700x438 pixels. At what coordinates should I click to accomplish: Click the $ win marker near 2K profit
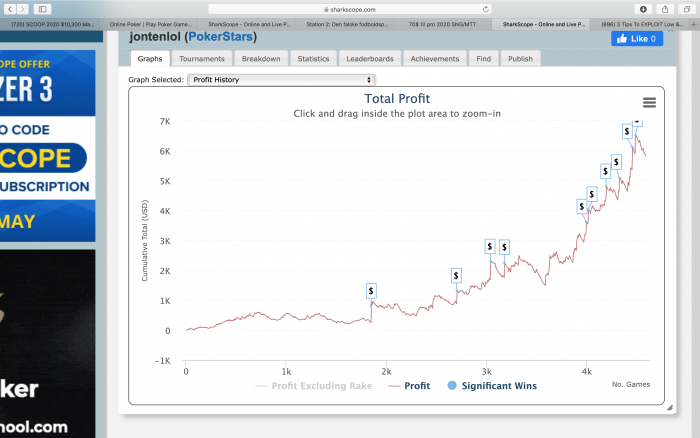pos(456,275)
